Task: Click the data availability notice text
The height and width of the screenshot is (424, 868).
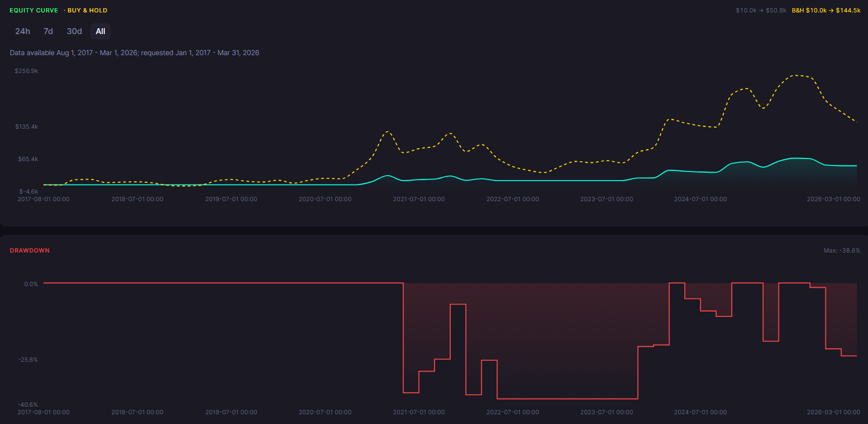Action: (x=135, y=52)
